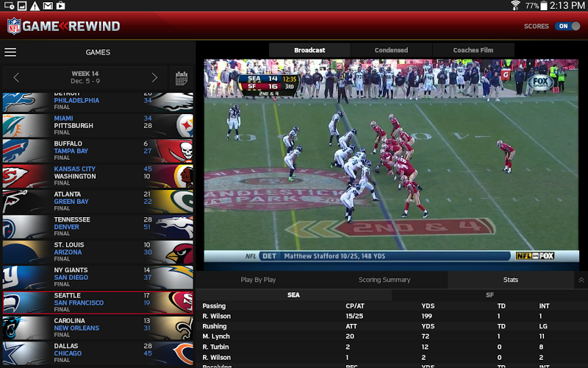
Task: Select Seattle vs San Francisco game
Action: [98, 302]
